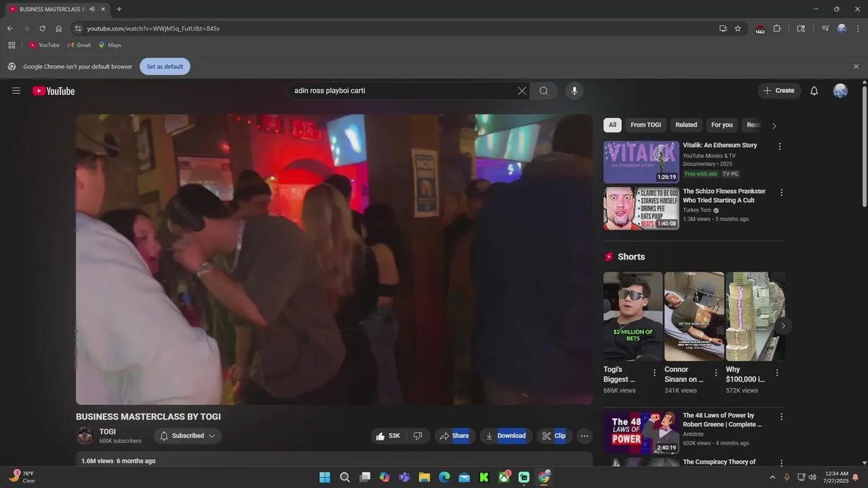Open Vitalik: An Ethereum Story thumbnail
This screenshot has height=488, width=868.
tap(642, 162)
